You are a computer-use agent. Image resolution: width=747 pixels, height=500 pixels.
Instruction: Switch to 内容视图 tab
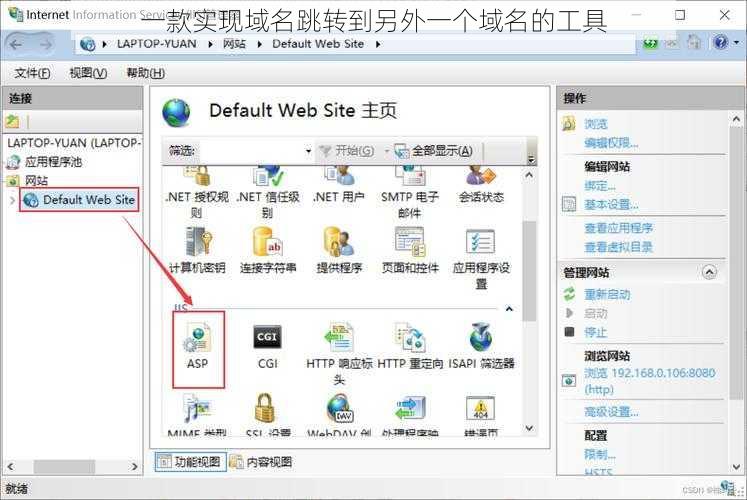(261, 461)
